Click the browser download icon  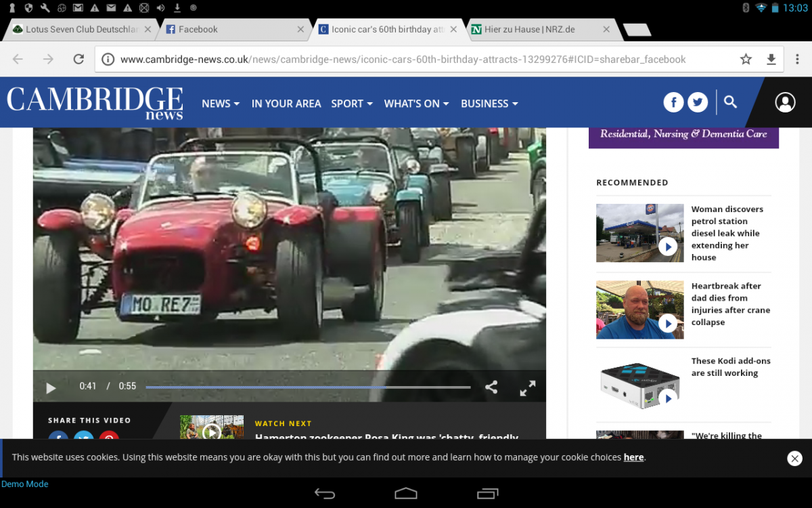tap(771, 60)
